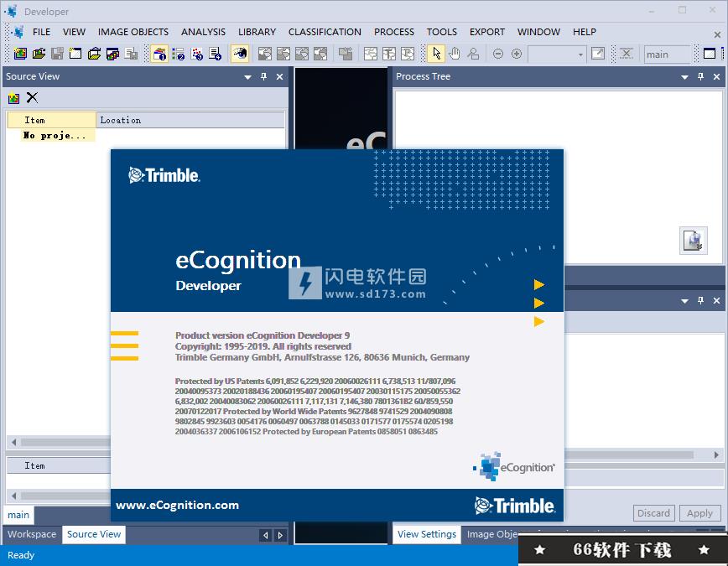Open the FILE menu

[x=41, y=32]
